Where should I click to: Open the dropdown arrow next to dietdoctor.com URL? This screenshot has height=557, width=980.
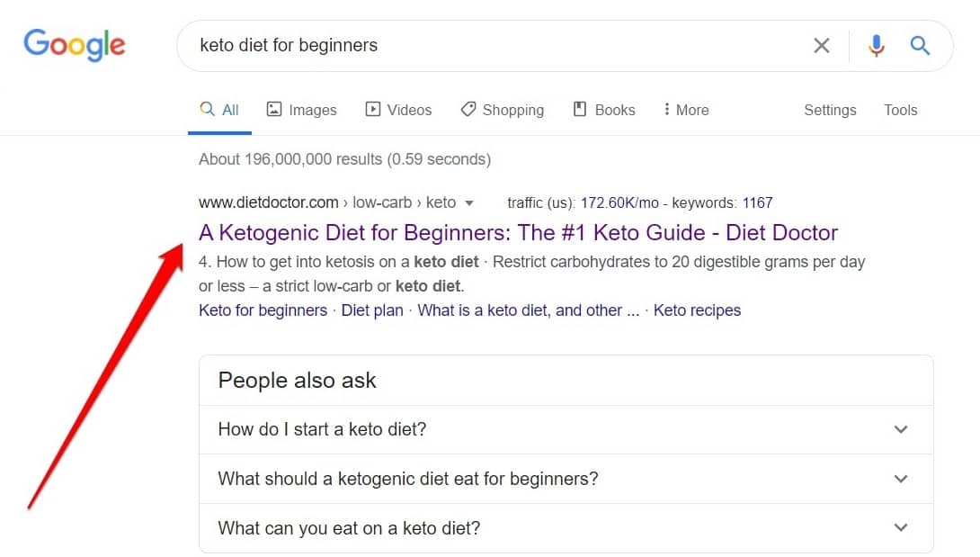click(x=469, y=203)
